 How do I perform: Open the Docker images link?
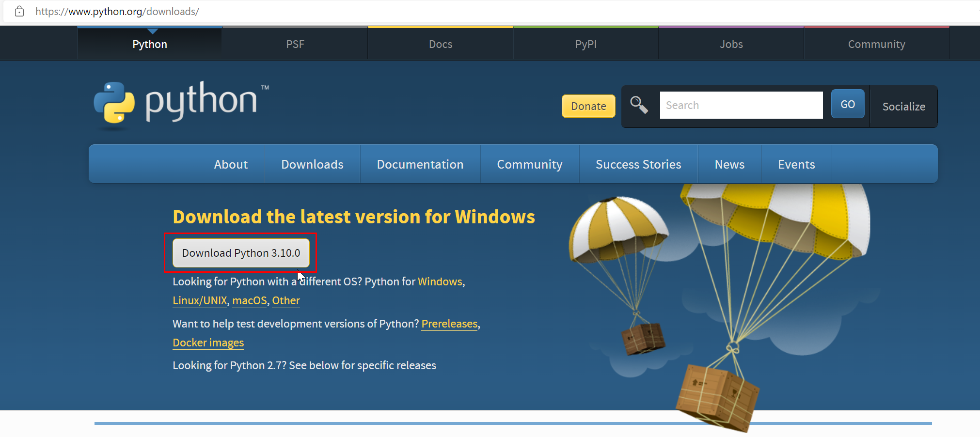208,343
